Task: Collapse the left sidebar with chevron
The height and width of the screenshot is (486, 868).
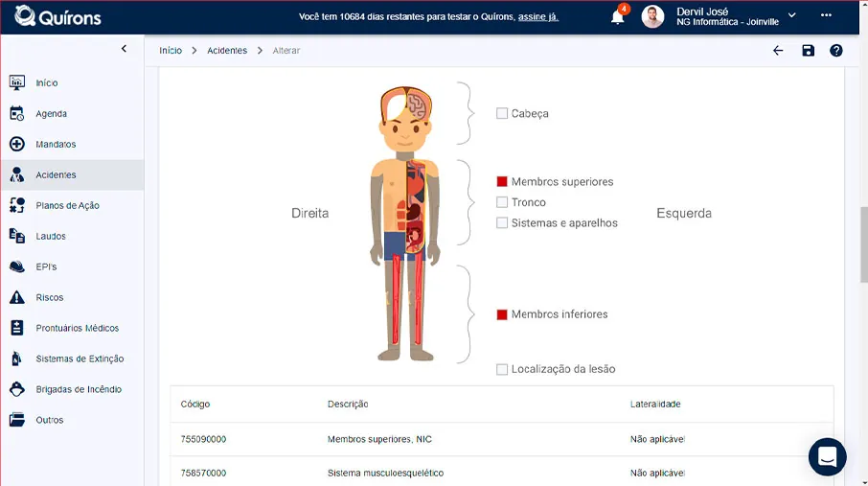Action: pos(124,49)
